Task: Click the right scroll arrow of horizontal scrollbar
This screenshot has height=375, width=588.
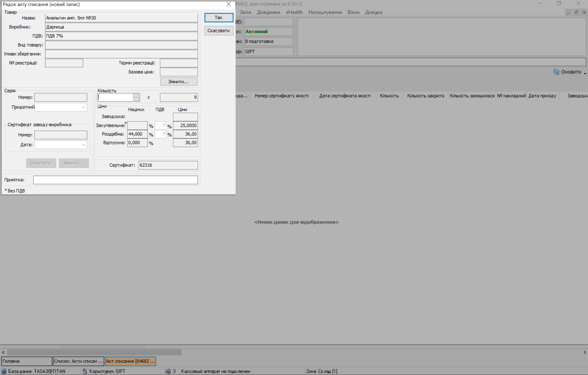Action: tap(584, 352)
